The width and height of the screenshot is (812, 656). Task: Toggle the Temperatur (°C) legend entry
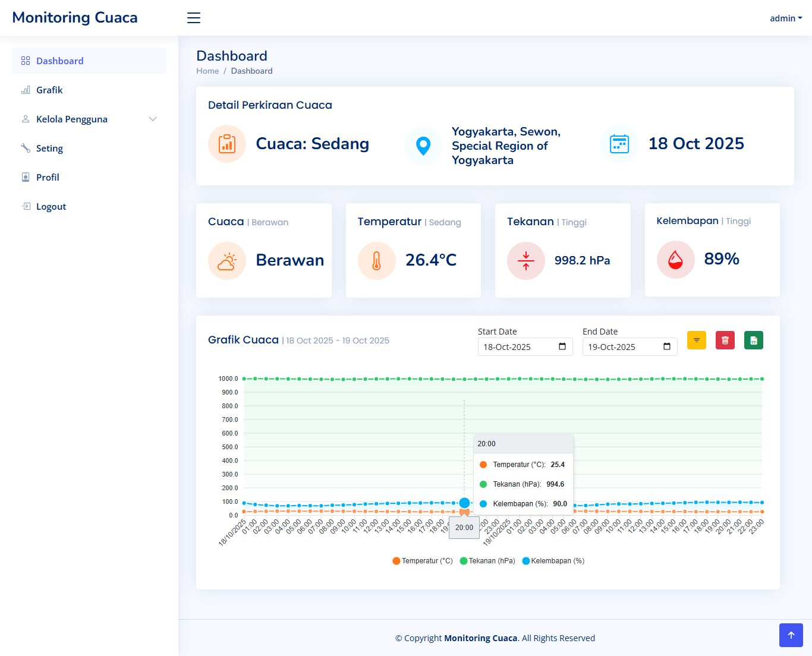point(422,560)
